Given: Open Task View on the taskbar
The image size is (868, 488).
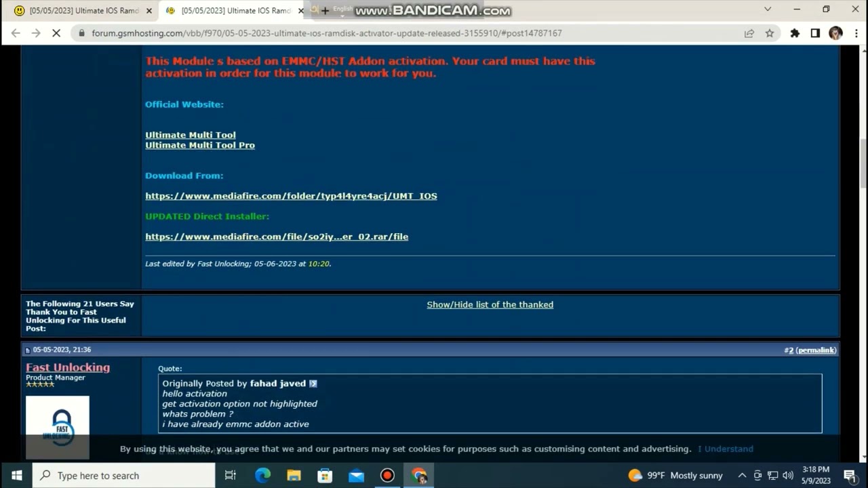Looking at the screenshot, I should (x=231, y=475).
